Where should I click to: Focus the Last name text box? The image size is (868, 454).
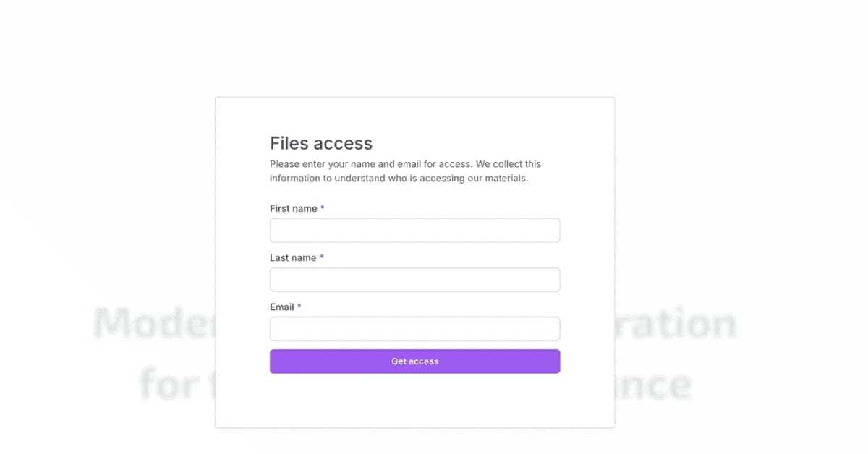coord(414,280)
